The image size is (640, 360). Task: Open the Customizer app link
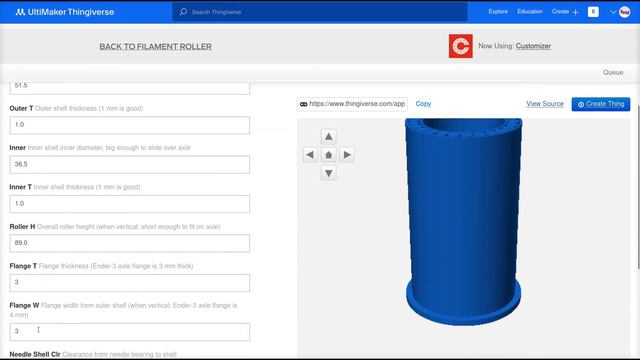pos(533,46)
